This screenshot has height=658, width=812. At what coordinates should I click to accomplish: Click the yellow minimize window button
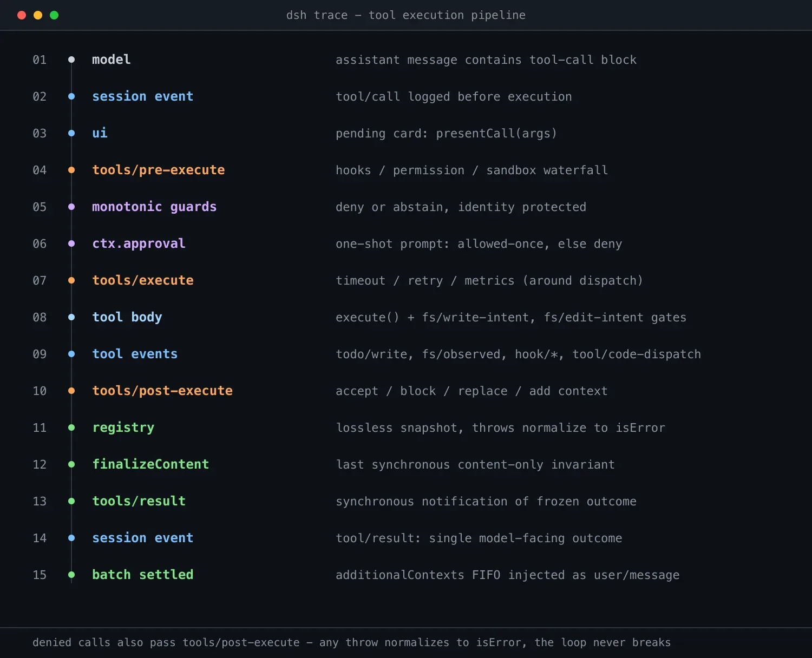38,15
